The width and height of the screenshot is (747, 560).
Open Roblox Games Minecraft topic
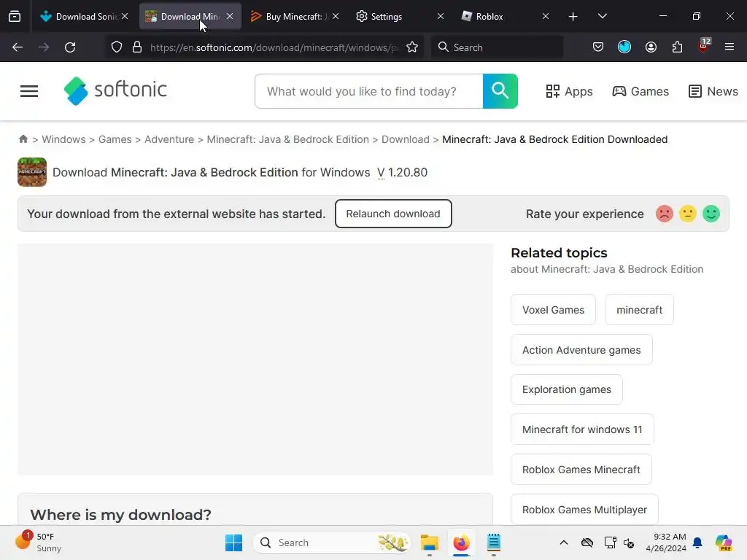click(581, 469)
